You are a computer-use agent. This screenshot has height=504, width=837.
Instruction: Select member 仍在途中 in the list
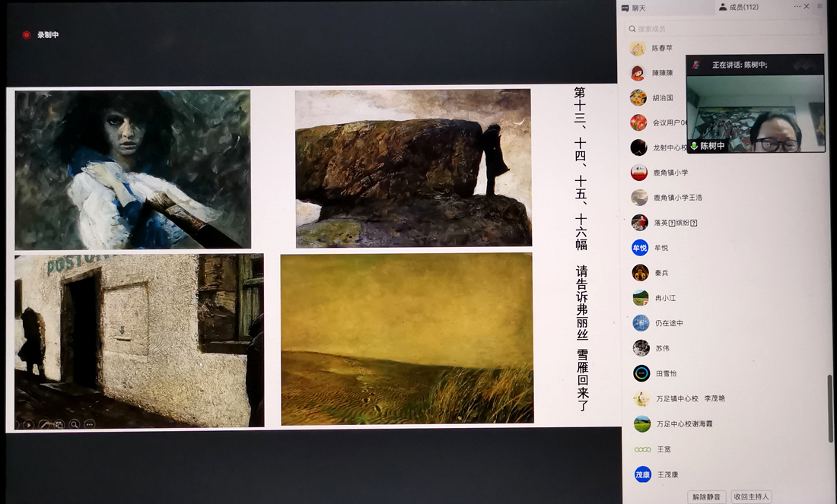[x=669, y=323]
